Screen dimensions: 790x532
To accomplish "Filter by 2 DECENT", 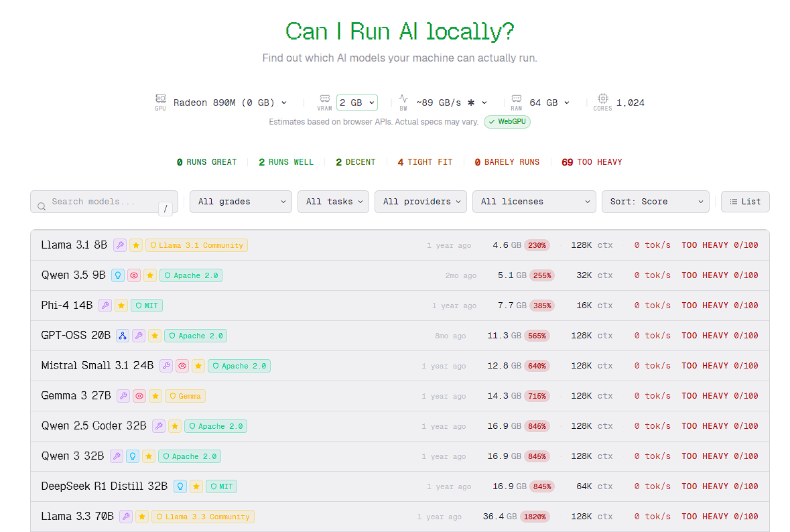I will pyautogui.click(x=356, y=162).
